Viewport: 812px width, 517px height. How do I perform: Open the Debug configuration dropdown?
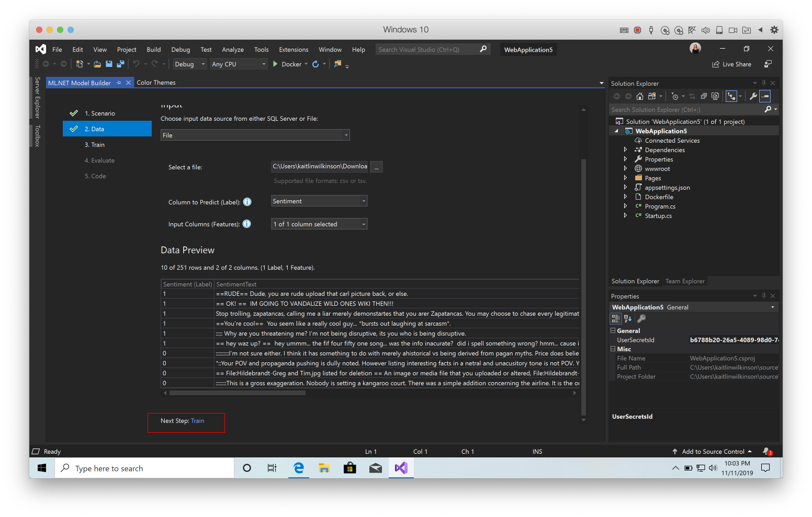click(x=190, y=64)
